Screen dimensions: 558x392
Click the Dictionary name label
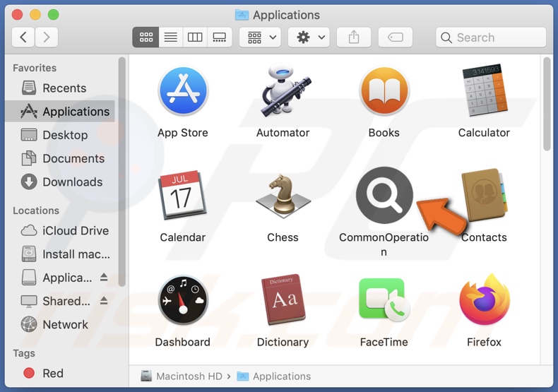coord(283,342)
